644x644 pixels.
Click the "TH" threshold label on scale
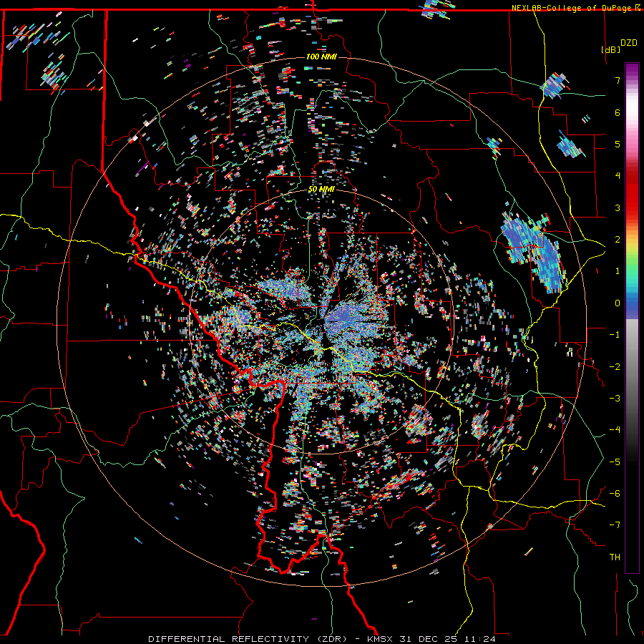[x=615, y=557]
